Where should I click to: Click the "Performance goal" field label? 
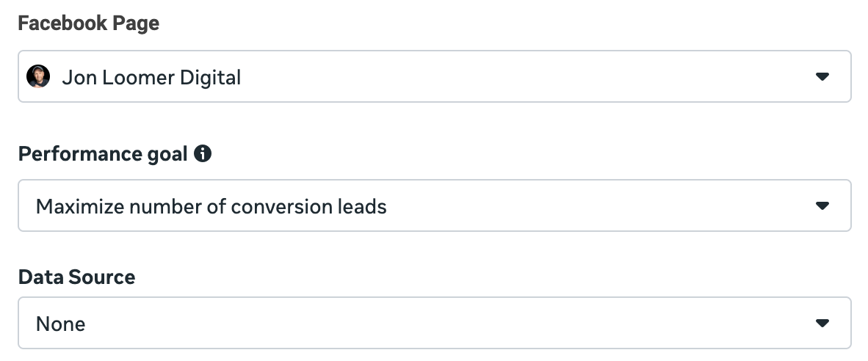103,154
